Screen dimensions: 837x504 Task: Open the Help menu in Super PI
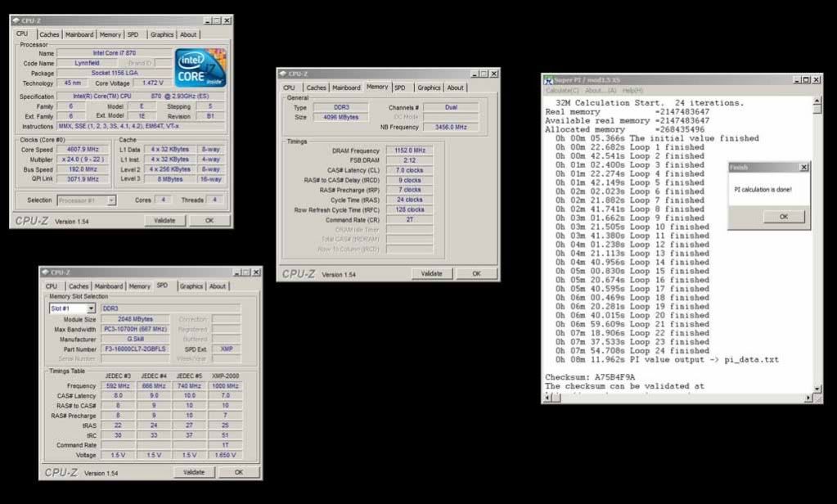coord(632,91)
